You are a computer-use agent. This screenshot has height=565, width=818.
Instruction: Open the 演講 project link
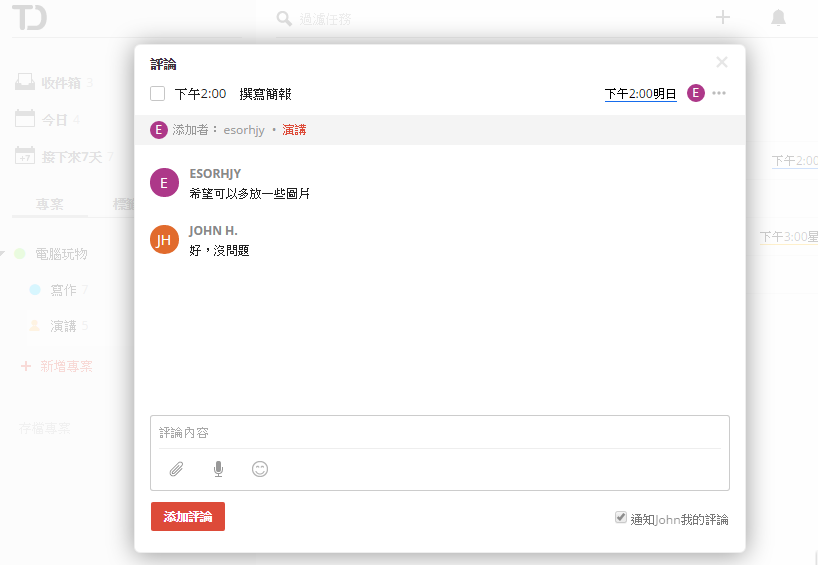[x=294, y=130]
